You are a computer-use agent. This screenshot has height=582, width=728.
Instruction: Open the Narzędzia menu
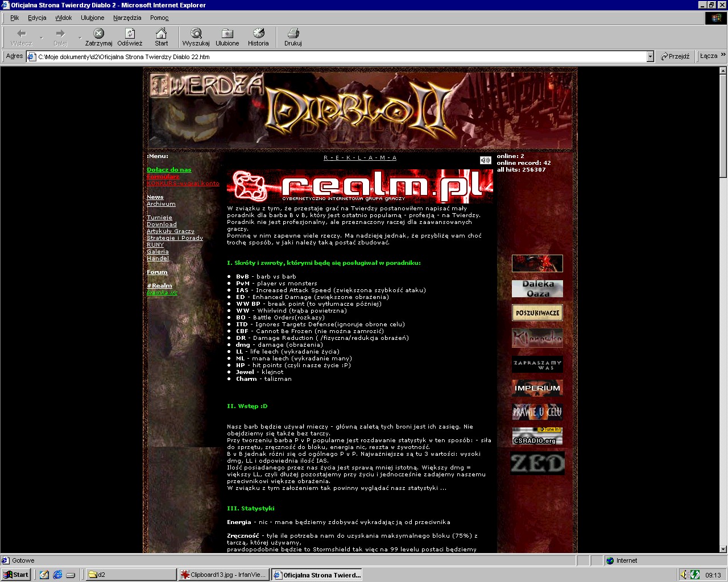point(127,18)
